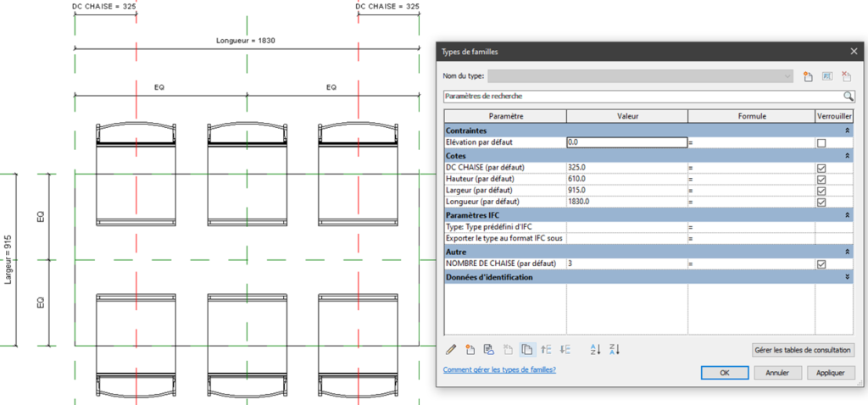Collapse the Paramètres IFC group
Viewport: 868px width, 405px height.
(848, 216)
